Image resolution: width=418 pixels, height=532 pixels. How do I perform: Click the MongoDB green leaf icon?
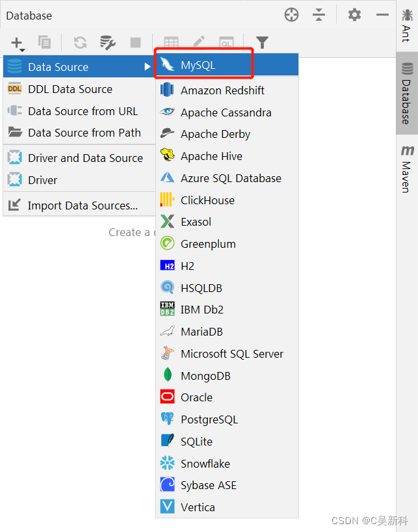[x=168, y=375]
